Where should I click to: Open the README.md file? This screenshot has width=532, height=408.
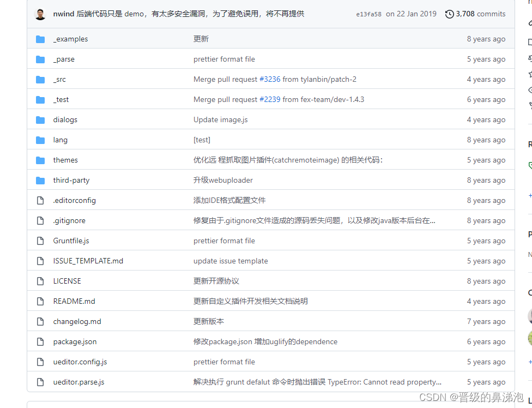74,301
